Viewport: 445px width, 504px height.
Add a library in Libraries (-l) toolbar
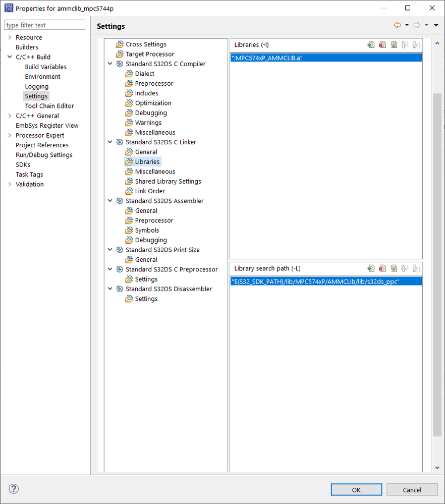click(x=371, y=45)
